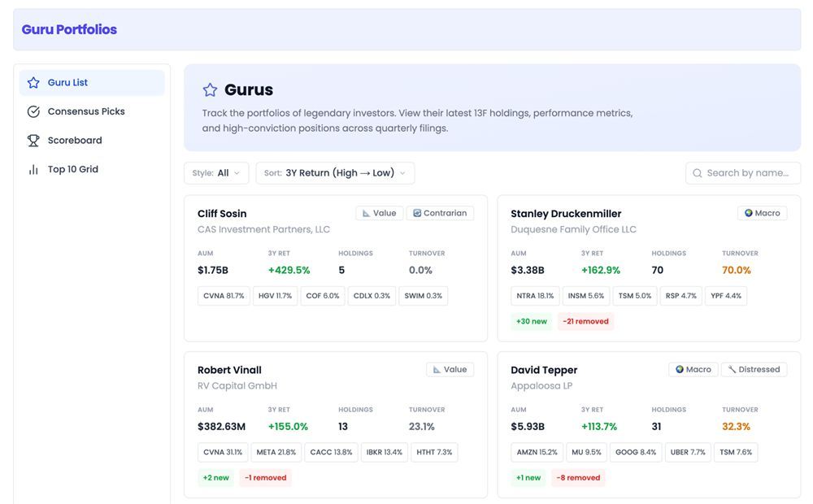Click the Macro globe icon on David Tepper's card

tap(679, 370)
